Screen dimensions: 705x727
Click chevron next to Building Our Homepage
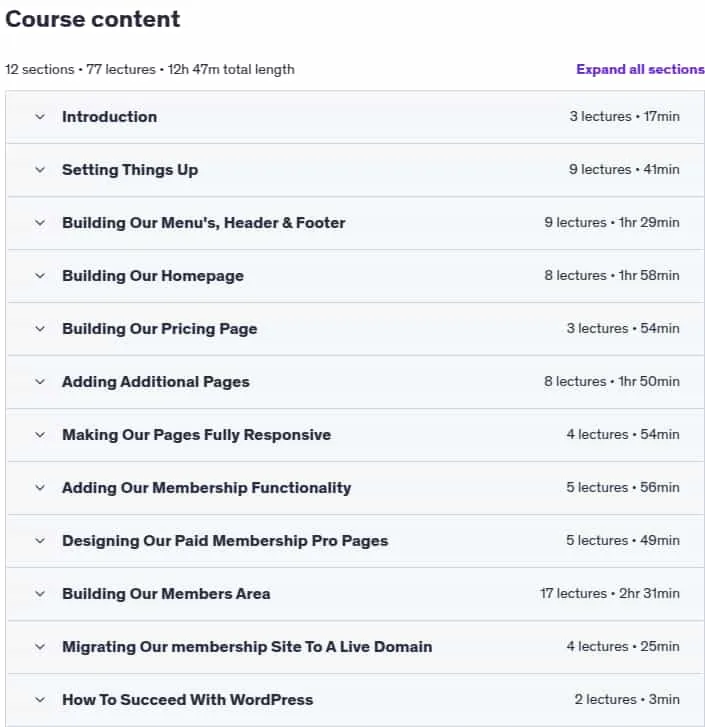40,276
